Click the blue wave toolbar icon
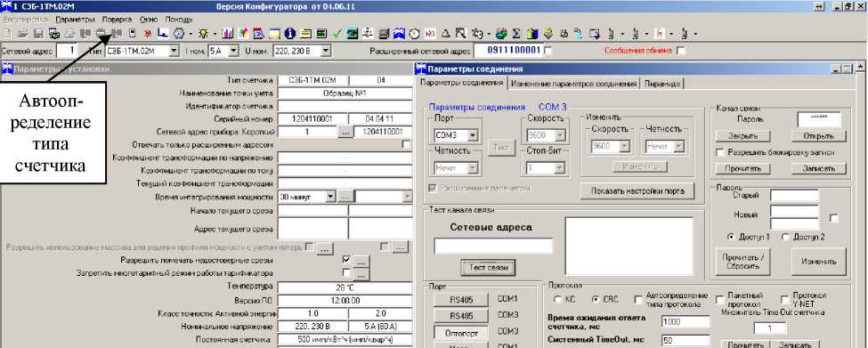 (x=399, y=33)
